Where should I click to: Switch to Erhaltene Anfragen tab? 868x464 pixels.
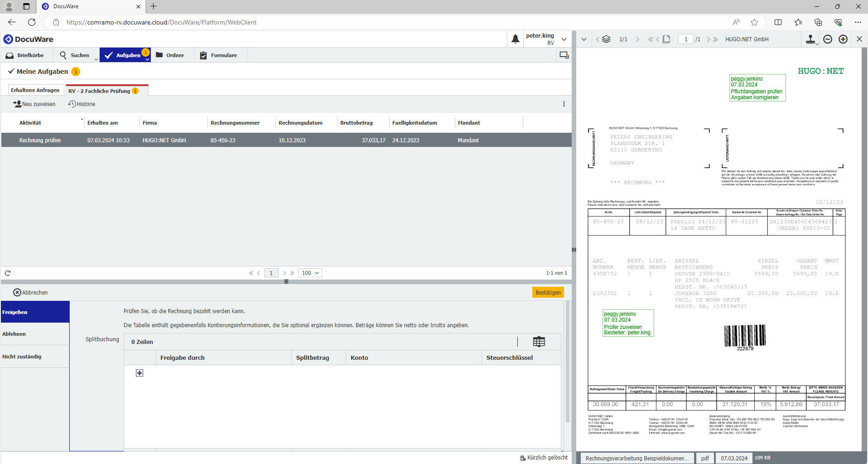coord(35,90)
